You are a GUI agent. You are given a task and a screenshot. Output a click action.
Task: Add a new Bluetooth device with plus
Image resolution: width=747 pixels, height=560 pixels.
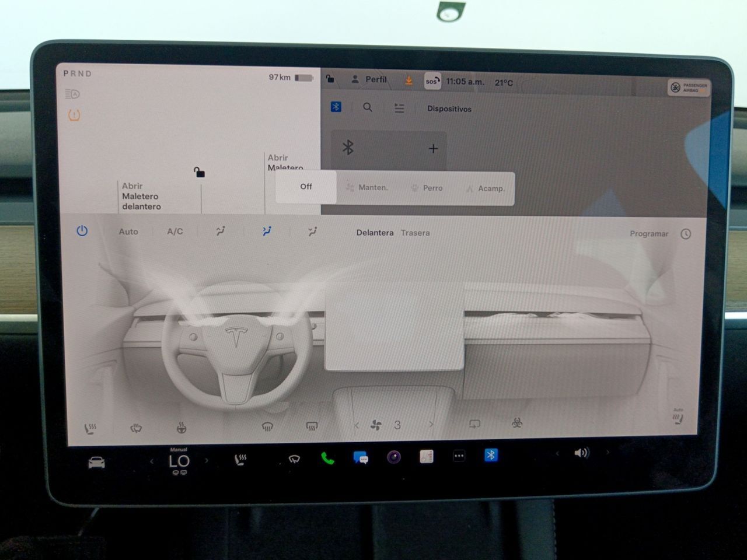click(x=433, y=149)
